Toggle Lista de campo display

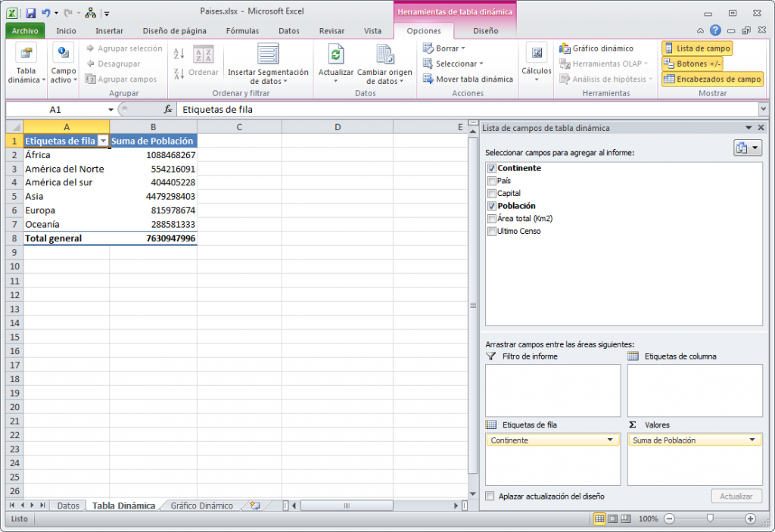697,48
